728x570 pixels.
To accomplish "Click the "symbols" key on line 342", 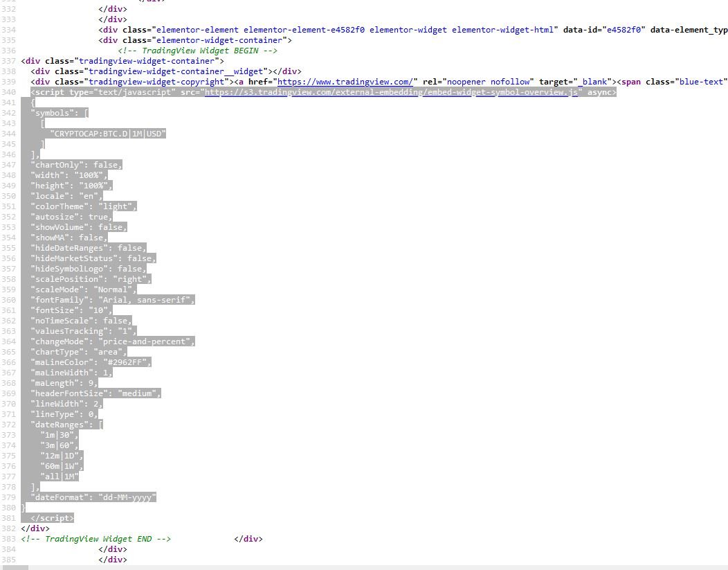I will [53, 113].
